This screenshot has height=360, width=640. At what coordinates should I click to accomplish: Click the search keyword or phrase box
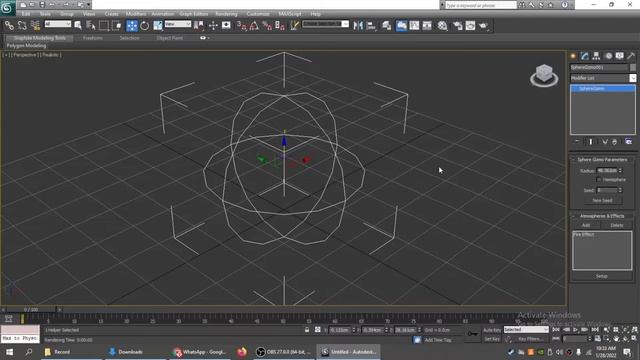point(480,5)
